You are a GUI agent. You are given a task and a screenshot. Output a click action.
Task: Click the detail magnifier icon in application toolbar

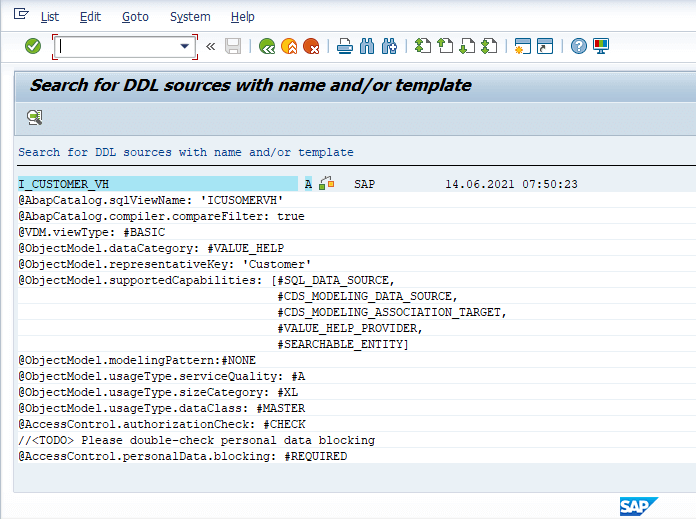pyautogui.click(x=35, y=118)
